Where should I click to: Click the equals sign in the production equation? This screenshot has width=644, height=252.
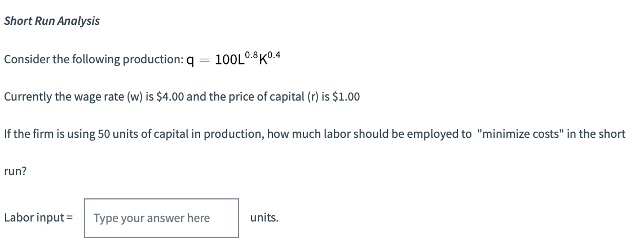point(204,60)
